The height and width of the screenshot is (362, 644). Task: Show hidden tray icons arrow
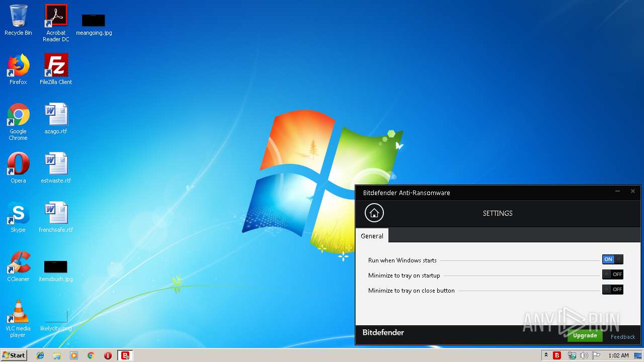tap(546, 355)
